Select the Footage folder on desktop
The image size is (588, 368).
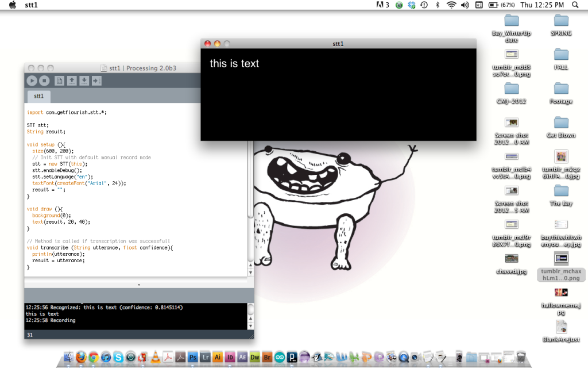click(561, 93)
